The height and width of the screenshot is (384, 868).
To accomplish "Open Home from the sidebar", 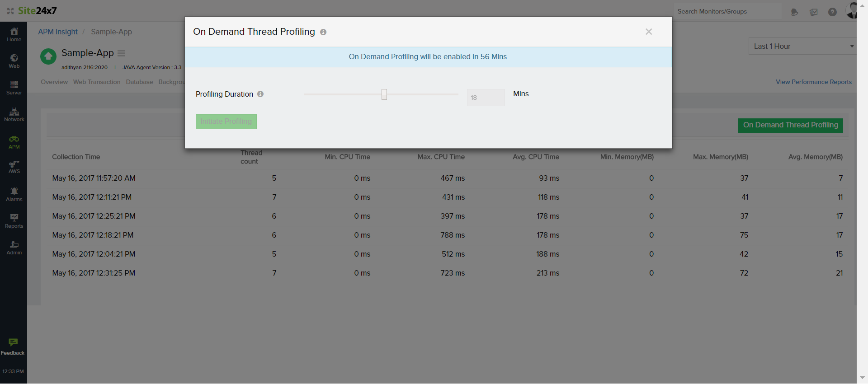I will coord(14,34).
